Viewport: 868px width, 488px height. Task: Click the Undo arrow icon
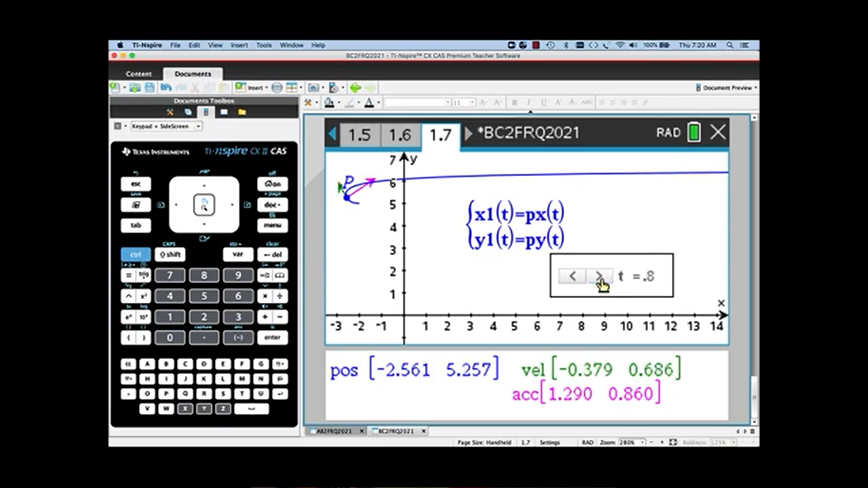[166, 88]
